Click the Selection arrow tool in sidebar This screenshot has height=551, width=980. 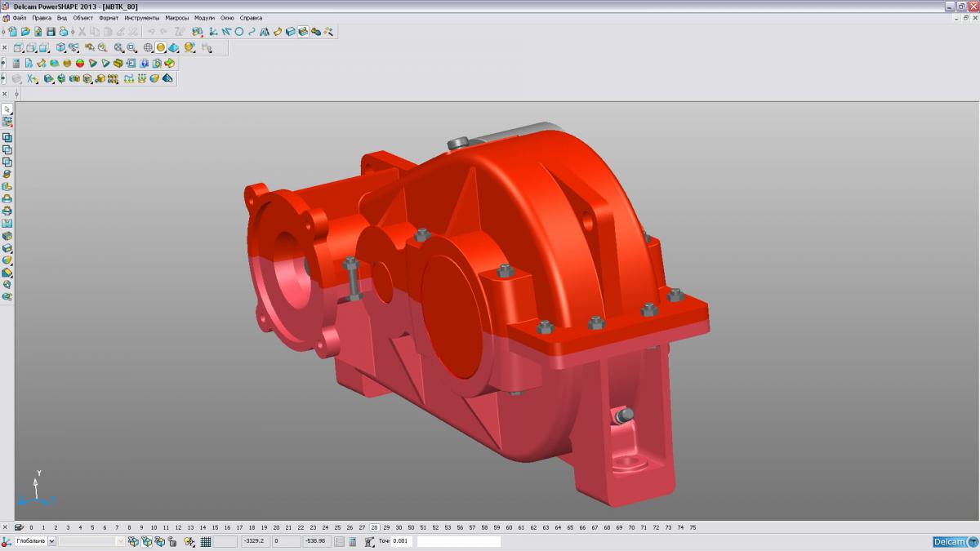click(7, 109)
